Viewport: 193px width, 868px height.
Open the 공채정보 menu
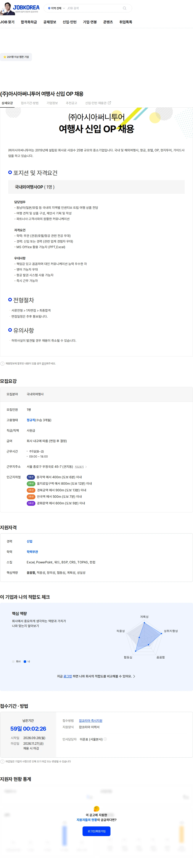coord(50,22)
